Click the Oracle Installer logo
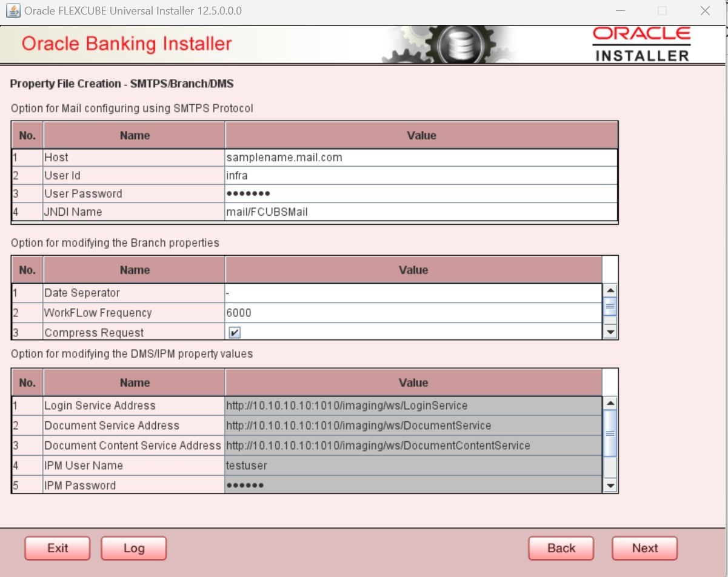 click(641, 44)
